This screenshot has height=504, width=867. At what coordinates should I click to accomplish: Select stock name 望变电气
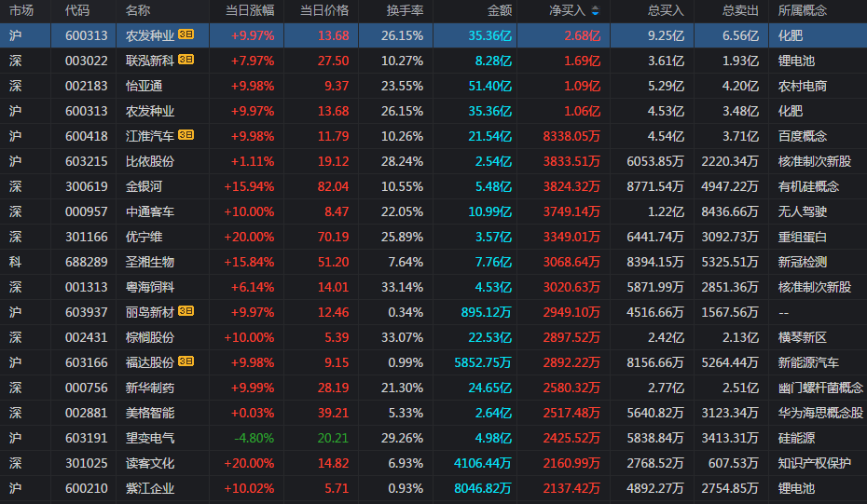pos(150,438)
